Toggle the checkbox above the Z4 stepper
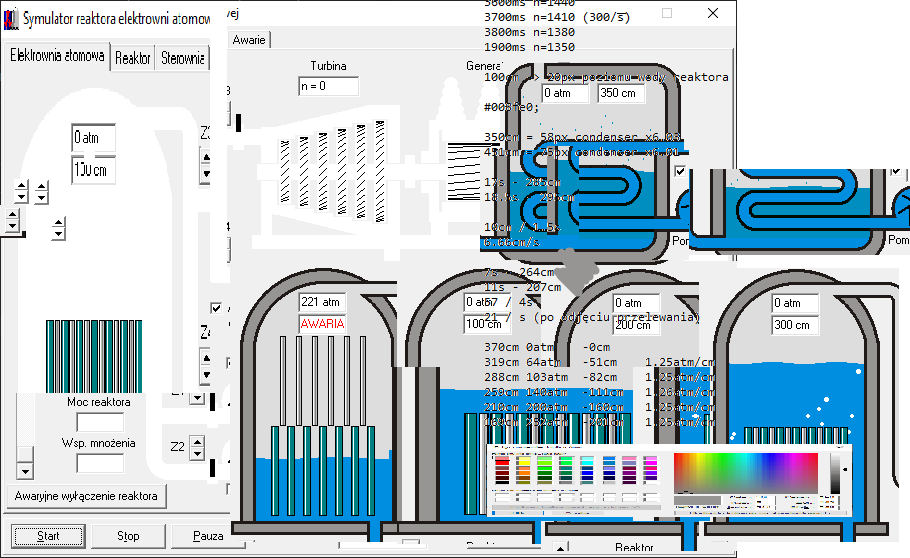 pyautogui.click(x=215, y=308)
